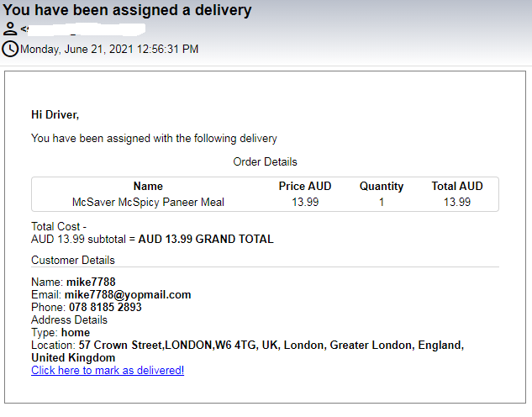Click the quantity value 1 in the order table
532x417 pixels.
coord(382,203)
